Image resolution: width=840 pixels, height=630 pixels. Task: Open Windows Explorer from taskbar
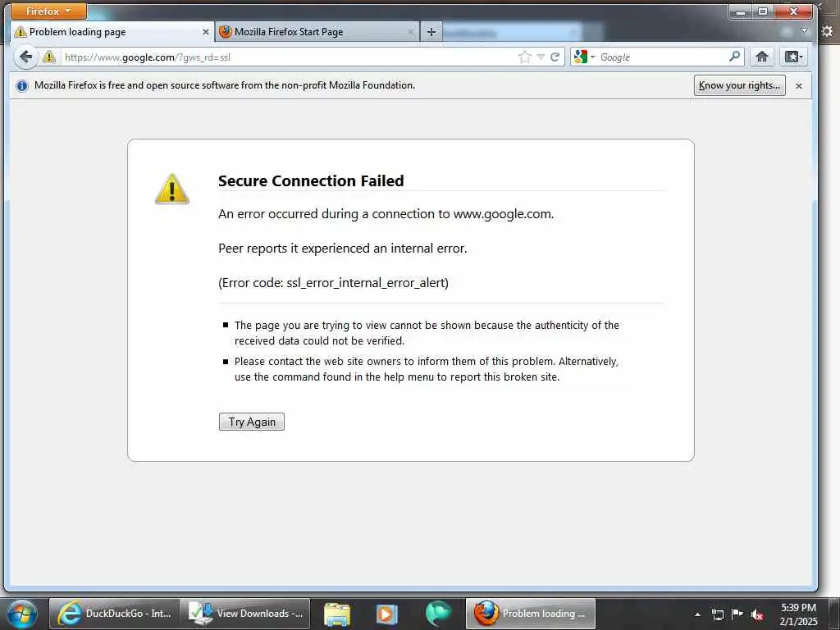tap(337, 614)
